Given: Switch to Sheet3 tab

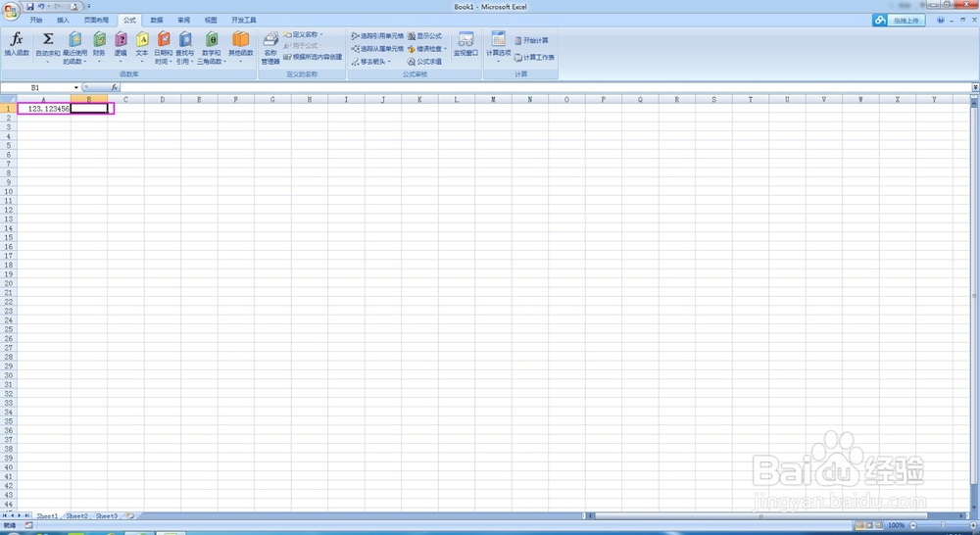Looking at the screenshot, I should 106,516.
